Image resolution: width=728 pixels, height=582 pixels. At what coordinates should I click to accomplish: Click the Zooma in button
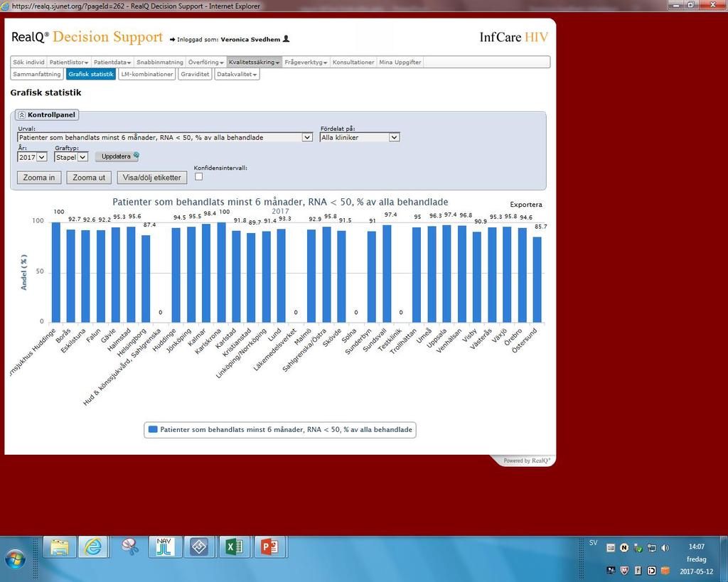click(x=39, y=177)
